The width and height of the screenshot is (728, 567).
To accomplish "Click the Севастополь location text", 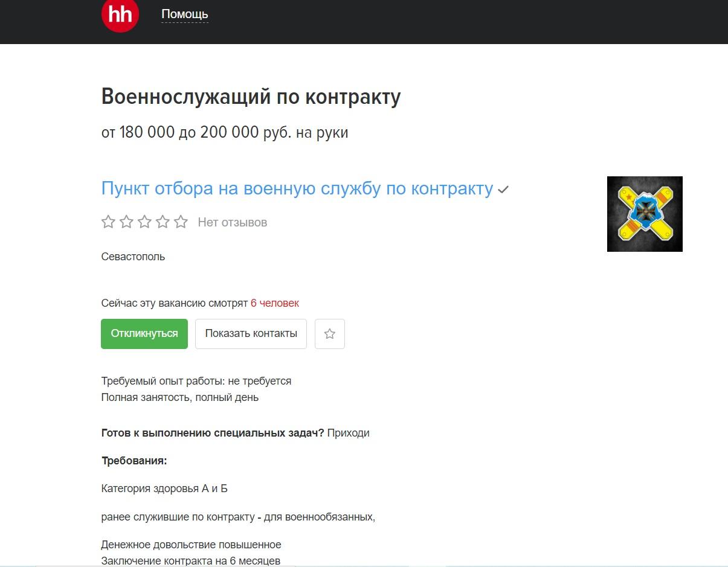I will [x=133, y=257].
